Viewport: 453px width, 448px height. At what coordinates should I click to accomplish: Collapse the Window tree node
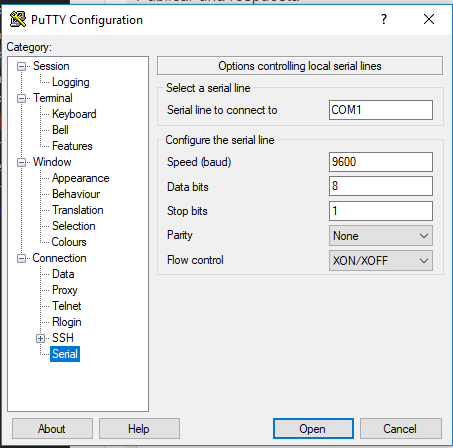21,162
